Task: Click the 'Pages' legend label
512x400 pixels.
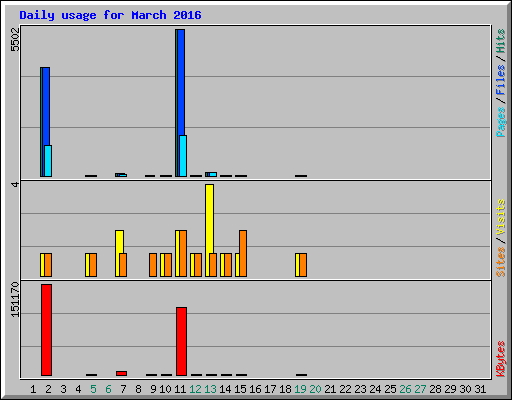Action: tap(500, 122)
